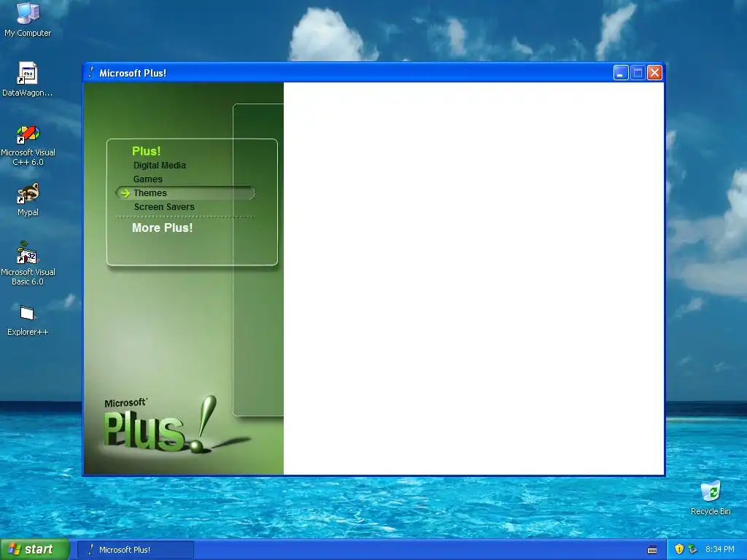Click the Start button
Image resolution: width=747 pixels, height=560 pixels.
click(x=35, y=549)
